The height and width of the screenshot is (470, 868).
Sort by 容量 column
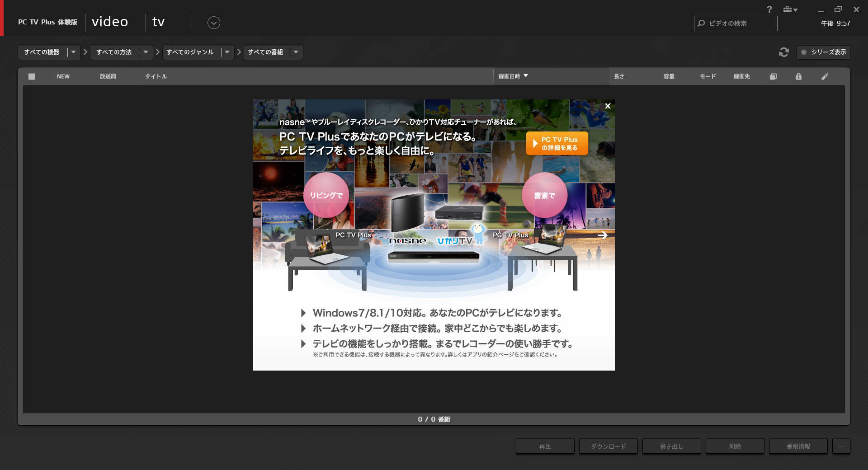tap(669, 76)
